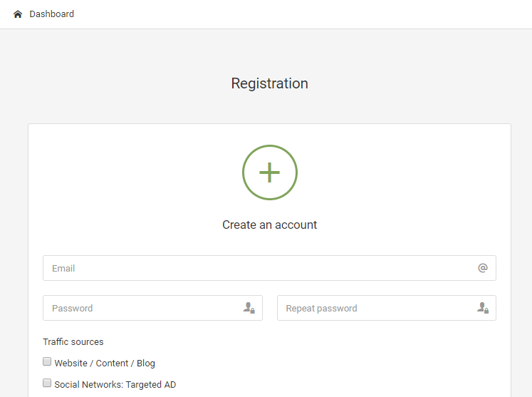Focus the Password input field

pyautogui.click(x=152, y=308)
